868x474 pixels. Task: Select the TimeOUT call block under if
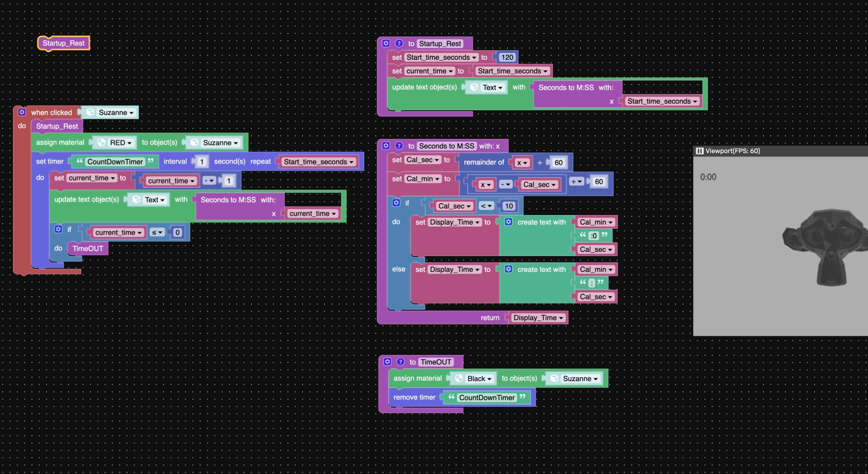pos(88,249)
